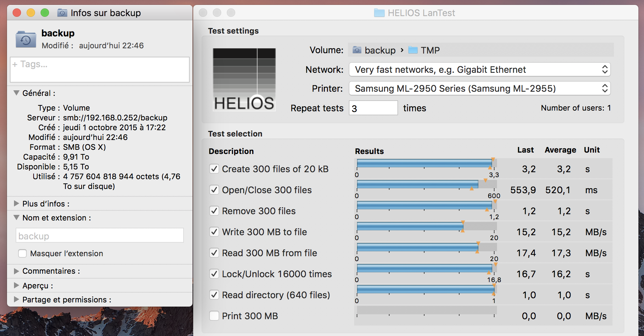Image resolution: width=644 pixels, height=336 pixels.
Task: Collapse the Nom et extension section
Action: coord(16,217)
